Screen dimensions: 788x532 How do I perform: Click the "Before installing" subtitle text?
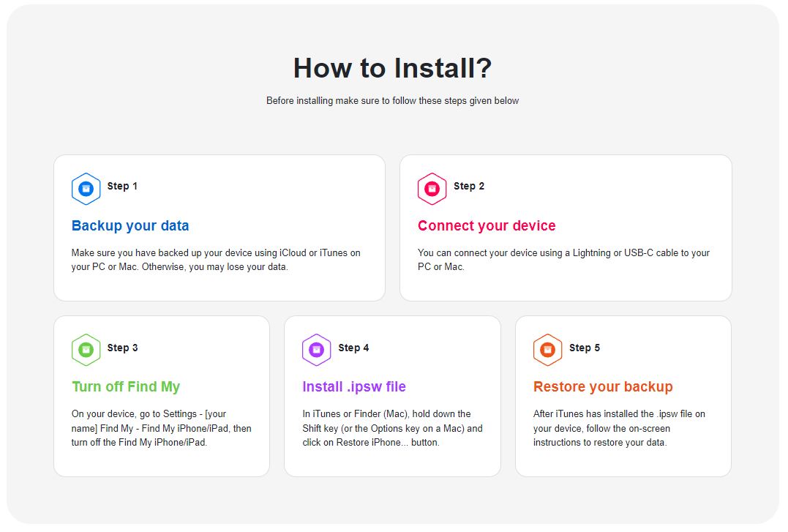pos(392,101)
